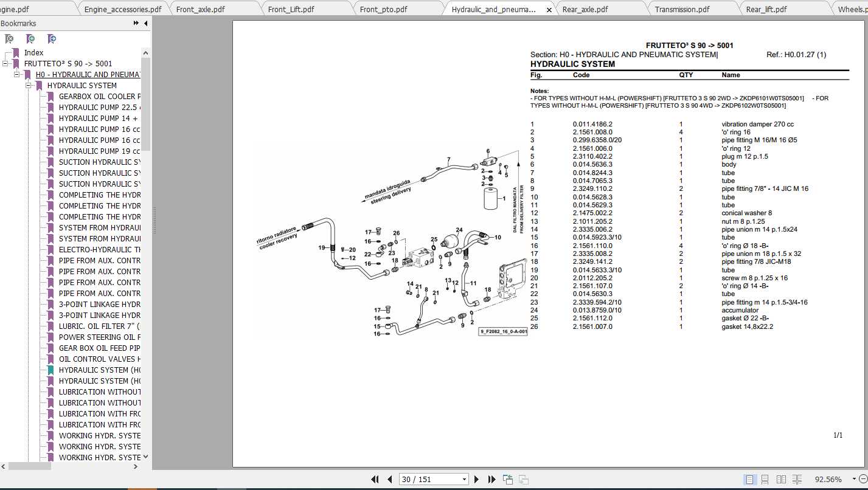The width and height of the screenshot is (868, 490).
Task: Open the zoom percentage dropdown
Action: (854, 479)
